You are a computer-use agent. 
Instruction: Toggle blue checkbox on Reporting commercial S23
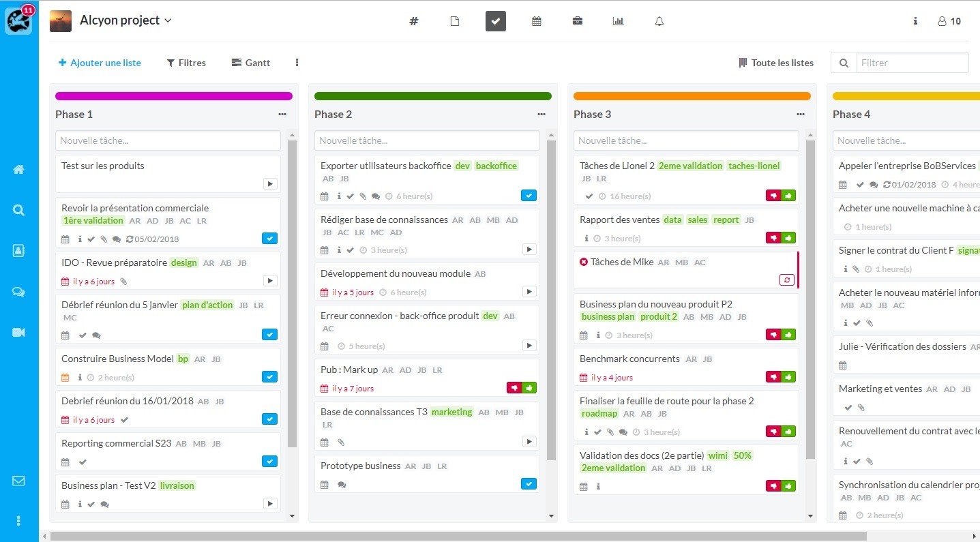point(269,462)
